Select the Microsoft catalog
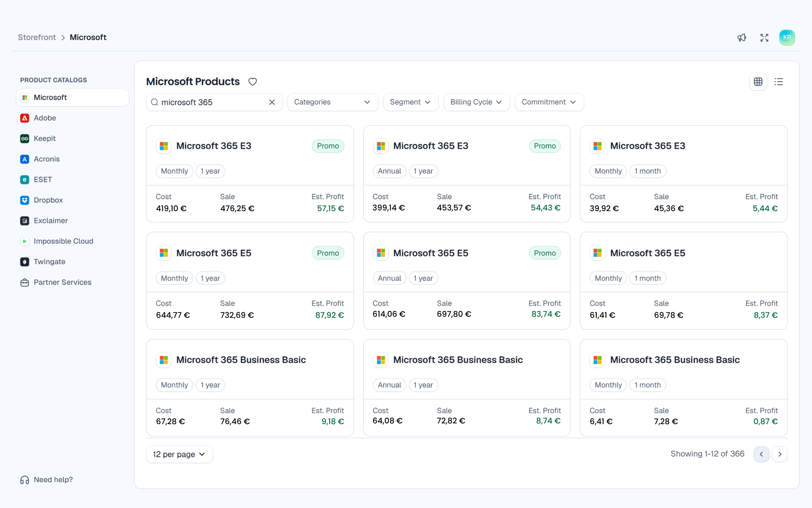This screenshot has width=812, height=508. [72, 98]
